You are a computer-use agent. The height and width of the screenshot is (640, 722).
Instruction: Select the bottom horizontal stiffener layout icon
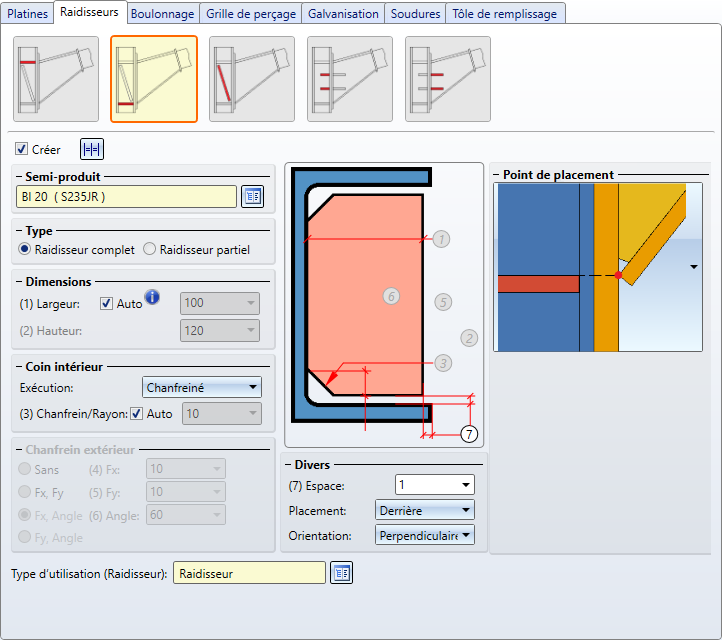pos(153,79)
